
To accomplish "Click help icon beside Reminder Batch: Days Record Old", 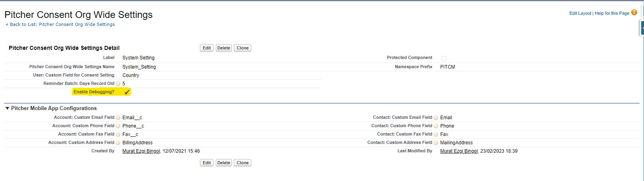I will pos(118,84).
